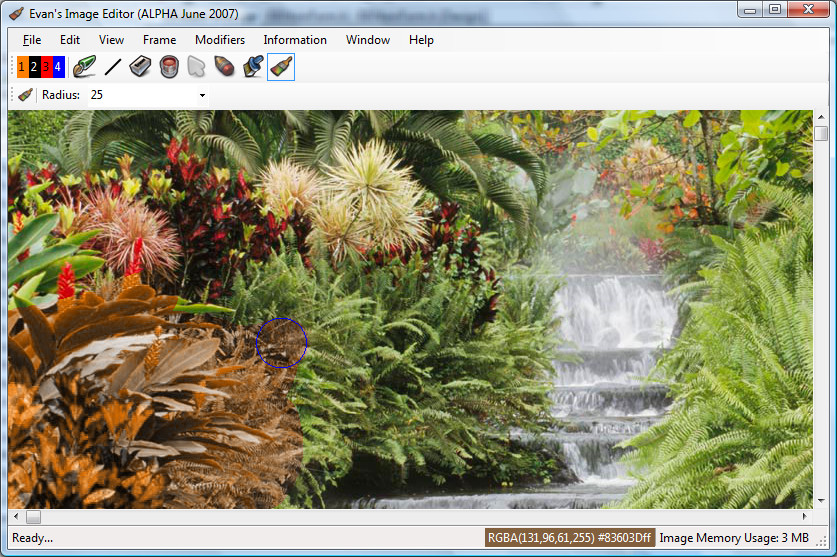Maximize the image editor window

coord(775,10)
